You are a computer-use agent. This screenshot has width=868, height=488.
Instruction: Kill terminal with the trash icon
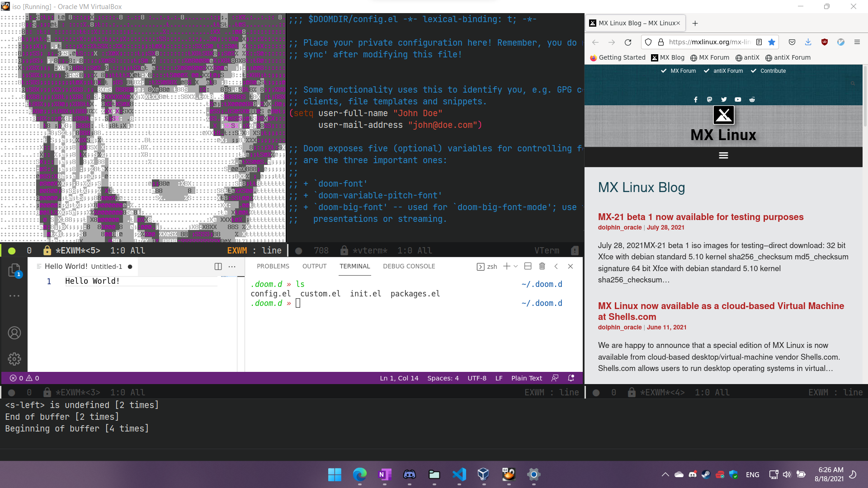click(x=542, y=267)
